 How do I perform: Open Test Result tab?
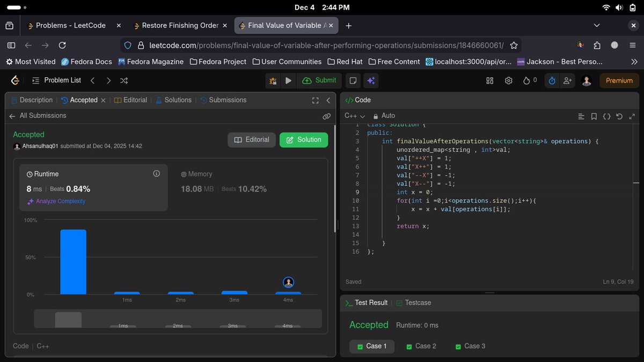click(x=366, y=303)
